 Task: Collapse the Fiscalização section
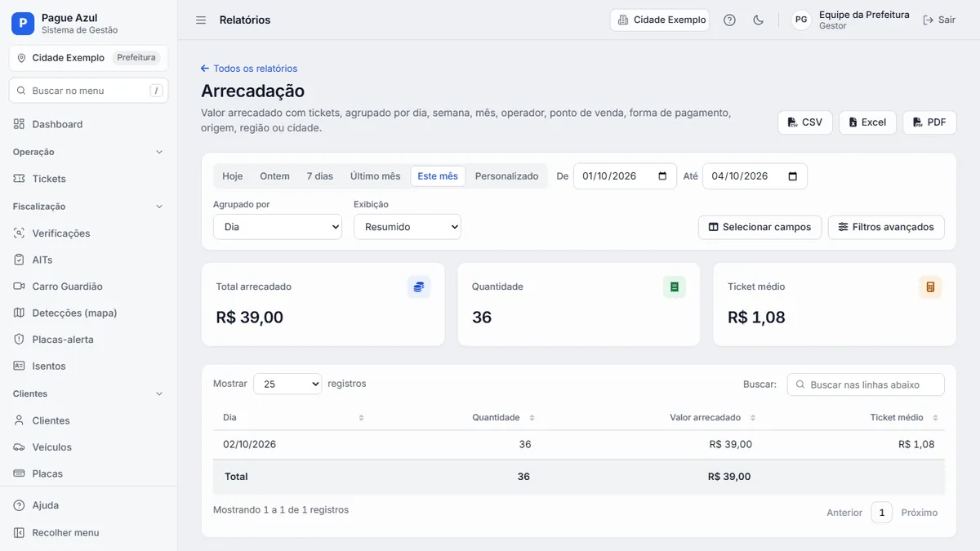coord(88,207)
